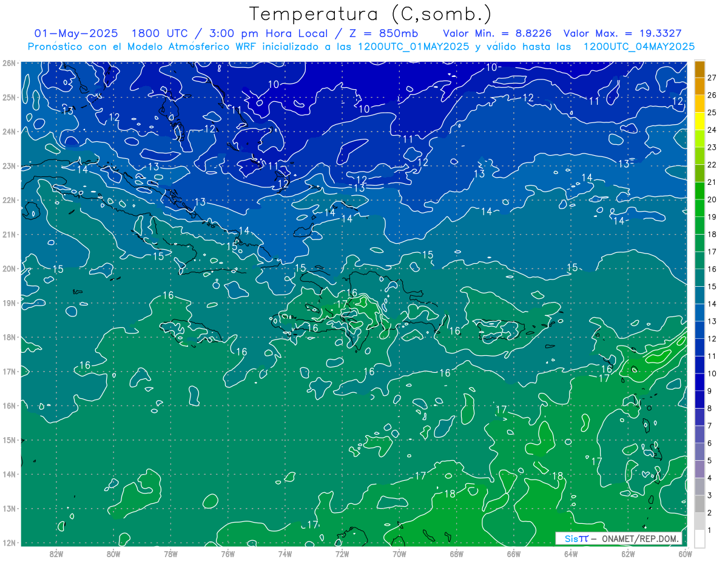Click the '15N' latitude axis label

[8, 440]
